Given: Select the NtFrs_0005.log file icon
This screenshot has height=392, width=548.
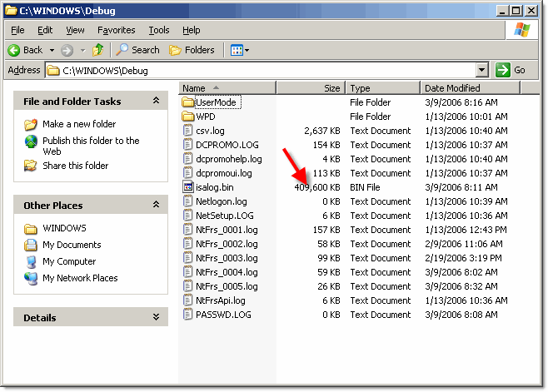Looking at the screenshot, I should click(x=187, y=286).
